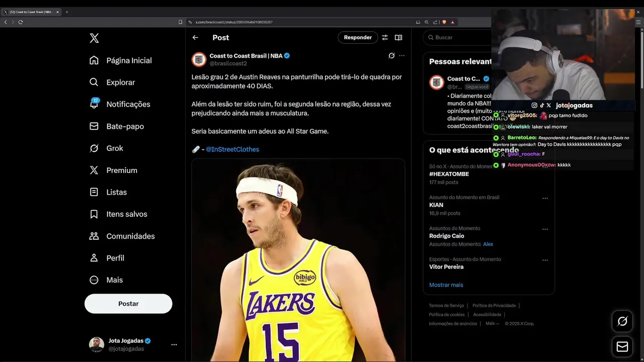
Task: Open Jota Jogadas account menu dots
Action: tap(174, 344)
